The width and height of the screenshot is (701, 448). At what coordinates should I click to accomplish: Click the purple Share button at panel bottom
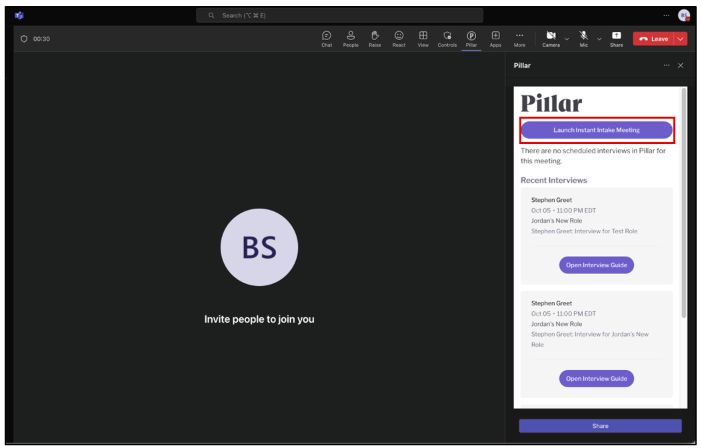click(600, 426)
